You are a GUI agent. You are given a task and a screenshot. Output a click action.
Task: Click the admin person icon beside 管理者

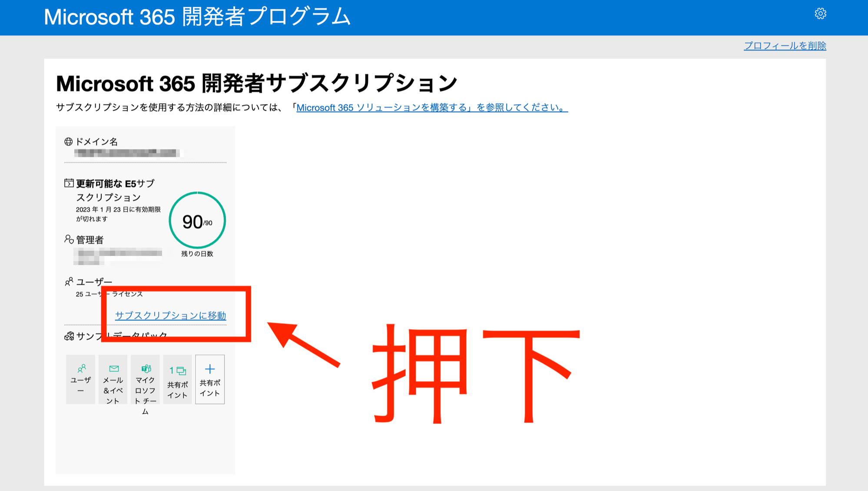pyautogui.click(x=69, y=239)
